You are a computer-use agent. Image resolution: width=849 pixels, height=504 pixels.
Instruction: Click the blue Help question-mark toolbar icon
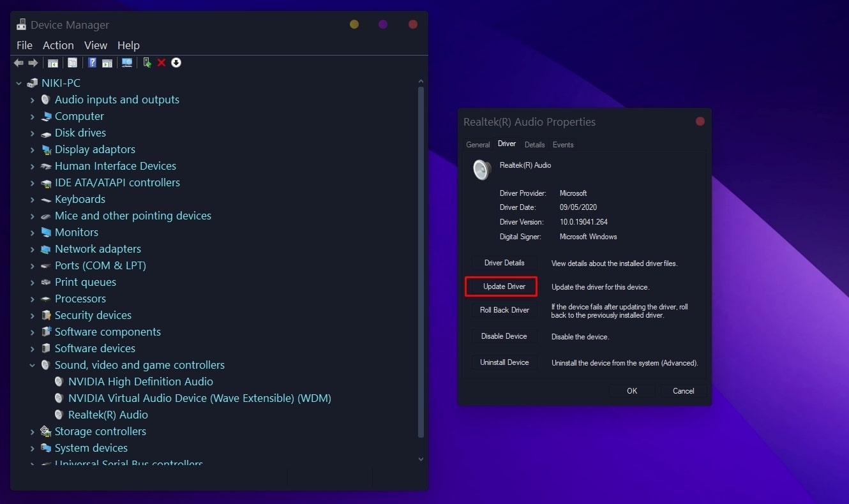[93, 63]
